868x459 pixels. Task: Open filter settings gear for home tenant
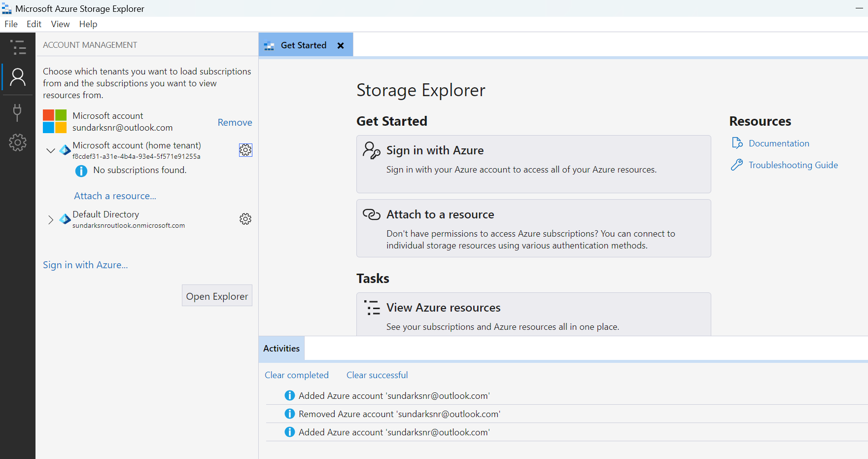tap(245, 150)
